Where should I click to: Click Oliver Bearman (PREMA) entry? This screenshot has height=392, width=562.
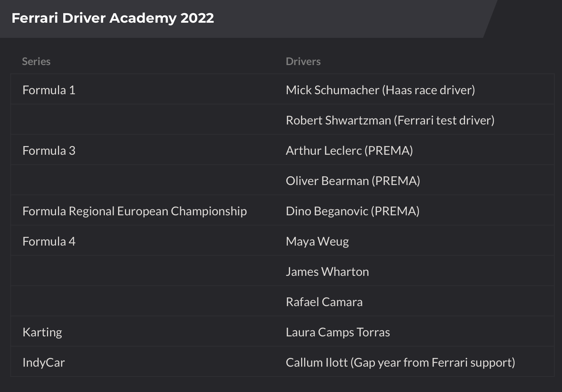click(353, 181)
